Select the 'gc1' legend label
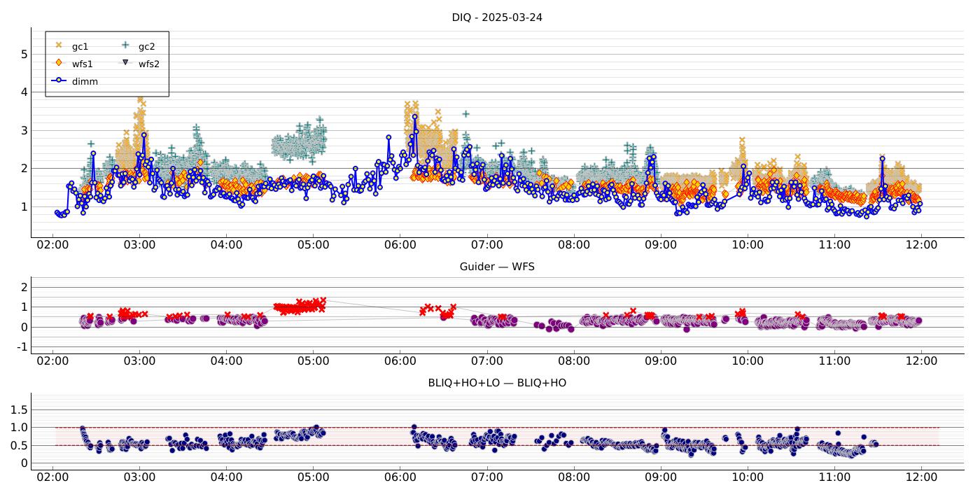Image resolution: width=980 pixels, height=490 pixels. pyautogui.click(x=80, y=47)
